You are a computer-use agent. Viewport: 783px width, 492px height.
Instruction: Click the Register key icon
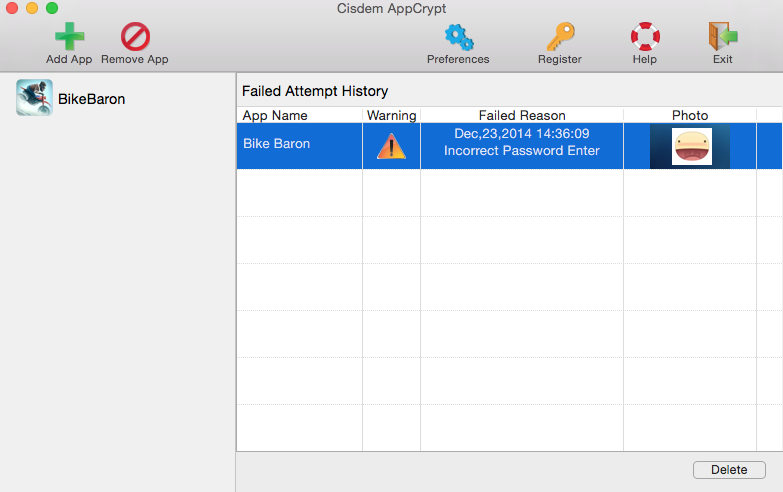(560, 37)
